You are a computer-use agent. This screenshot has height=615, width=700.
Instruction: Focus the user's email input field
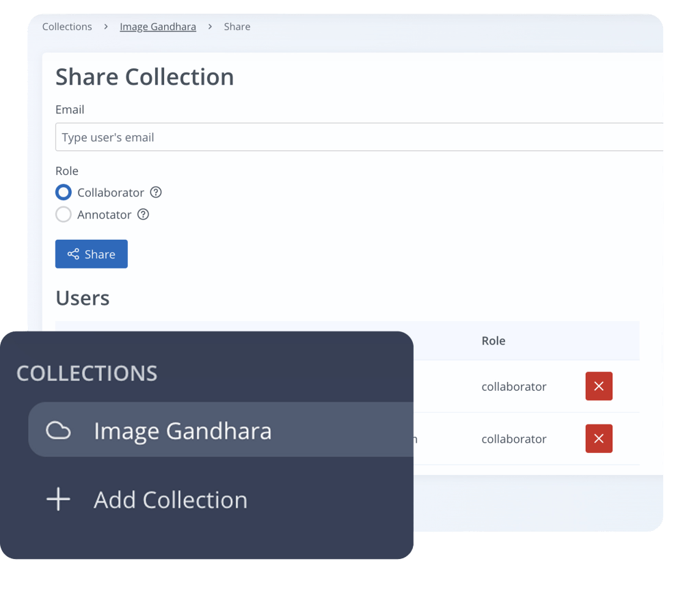point(359,137)
